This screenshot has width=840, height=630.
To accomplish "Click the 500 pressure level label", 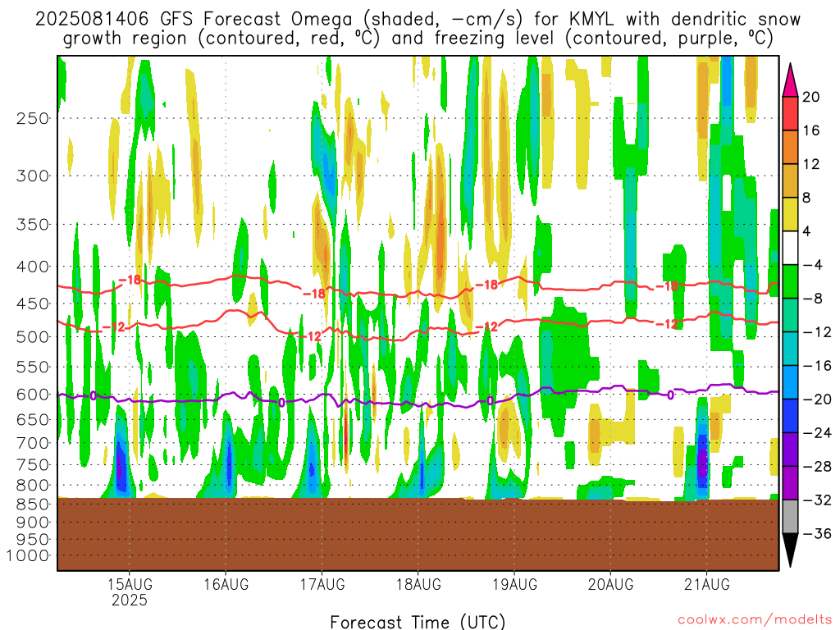I will (x=33, y=337).
